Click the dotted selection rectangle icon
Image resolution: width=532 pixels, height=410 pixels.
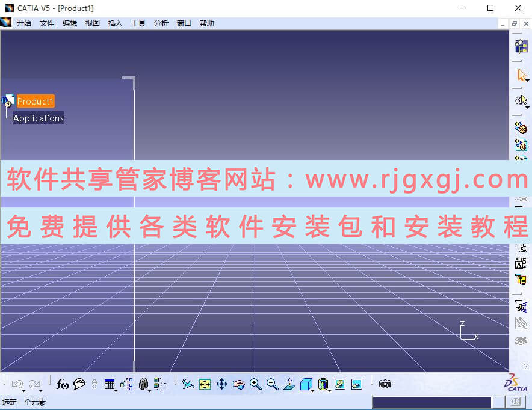(x=522, y=248)
